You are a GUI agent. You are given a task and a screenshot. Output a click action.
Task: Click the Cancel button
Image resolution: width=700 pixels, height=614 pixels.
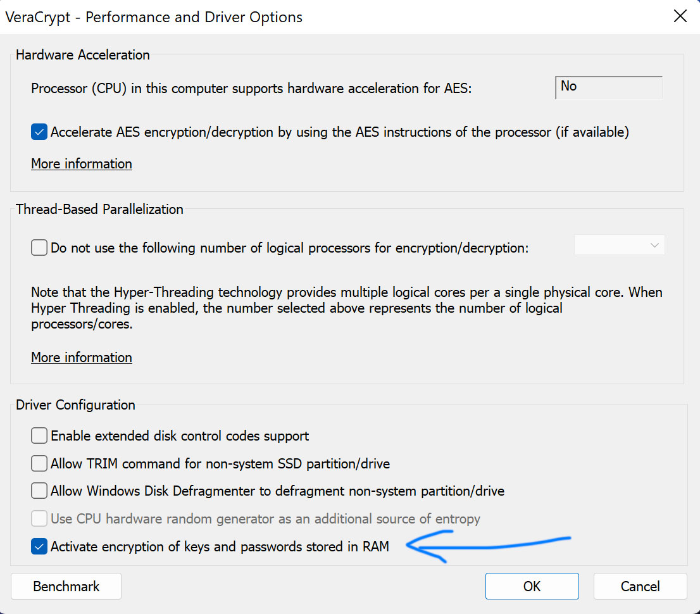(x=640, y=586)
